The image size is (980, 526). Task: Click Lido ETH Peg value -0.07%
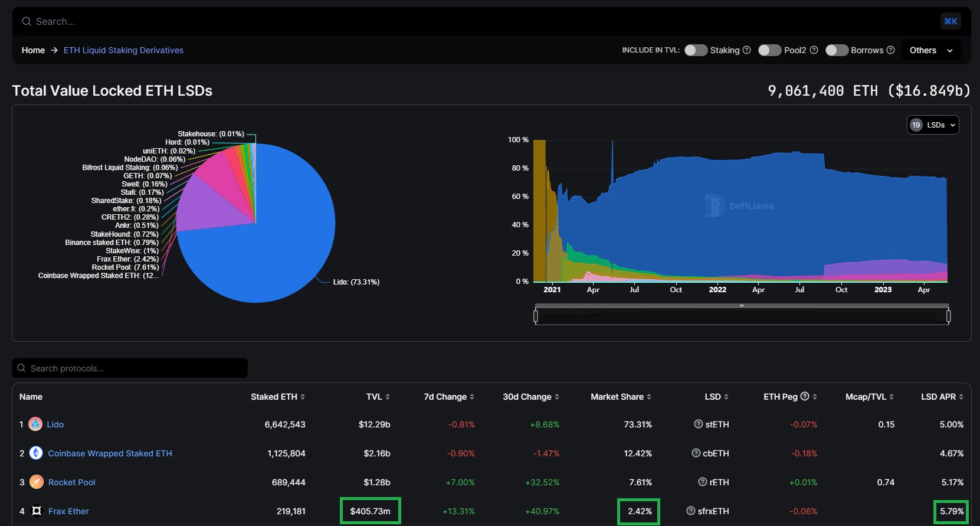click(x=804, y=424)
